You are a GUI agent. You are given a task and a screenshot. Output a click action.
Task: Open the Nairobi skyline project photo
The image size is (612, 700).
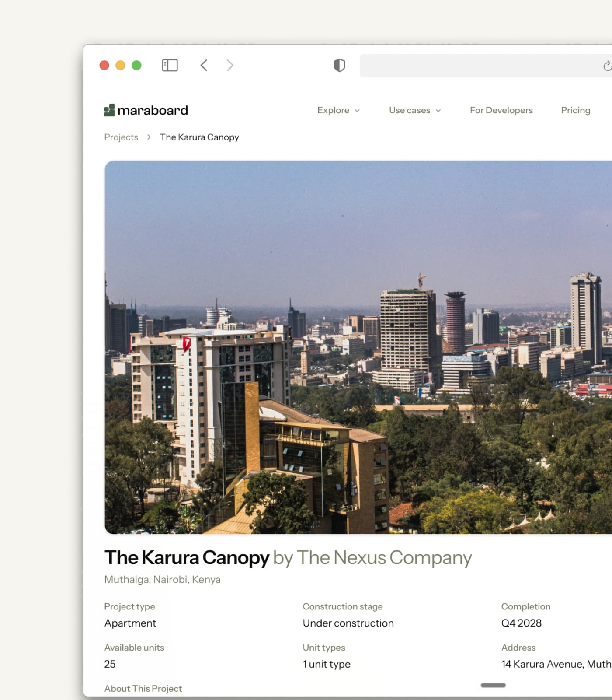(x=358, y=347)
